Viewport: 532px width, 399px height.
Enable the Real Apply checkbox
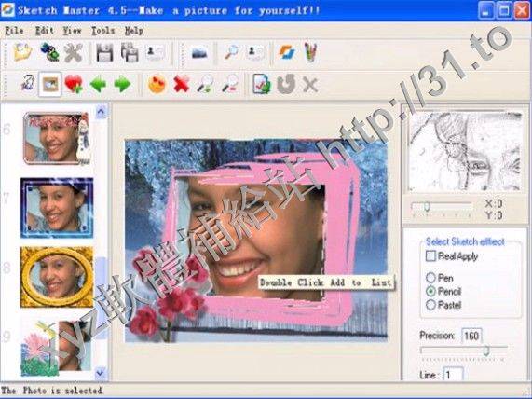click(x=430, y=255)
